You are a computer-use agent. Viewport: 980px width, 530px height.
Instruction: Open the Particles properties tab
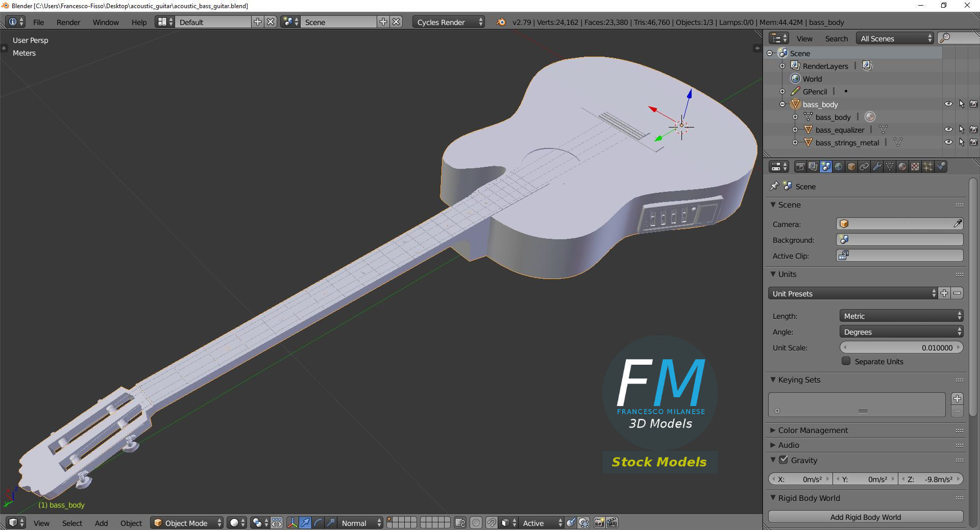(928, 167)
